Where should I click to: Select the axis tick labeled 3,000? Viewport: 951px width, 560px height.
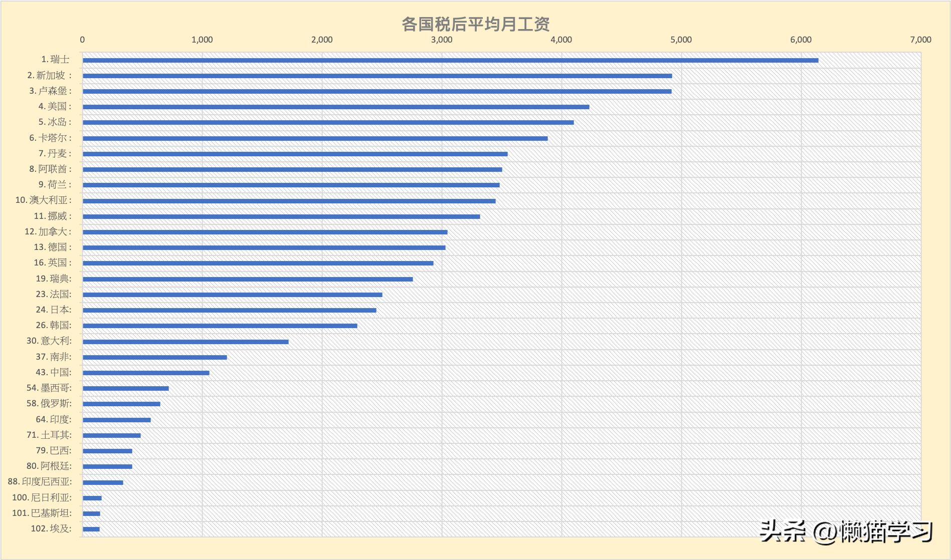tap(442, 39)
